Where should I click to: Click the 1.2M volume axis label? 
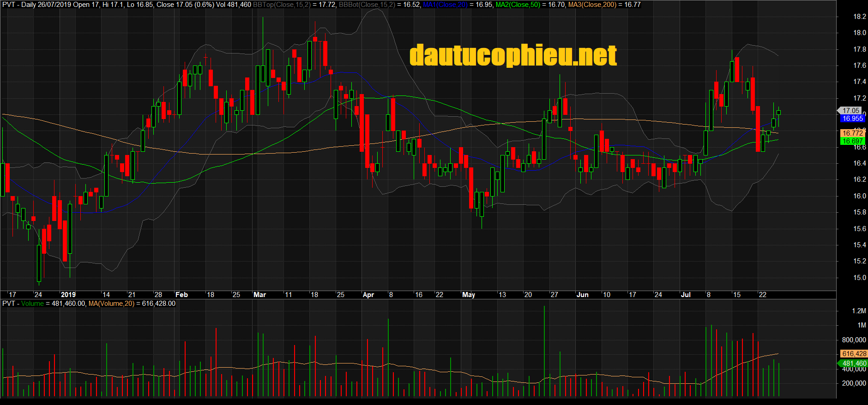pos(859,311)
